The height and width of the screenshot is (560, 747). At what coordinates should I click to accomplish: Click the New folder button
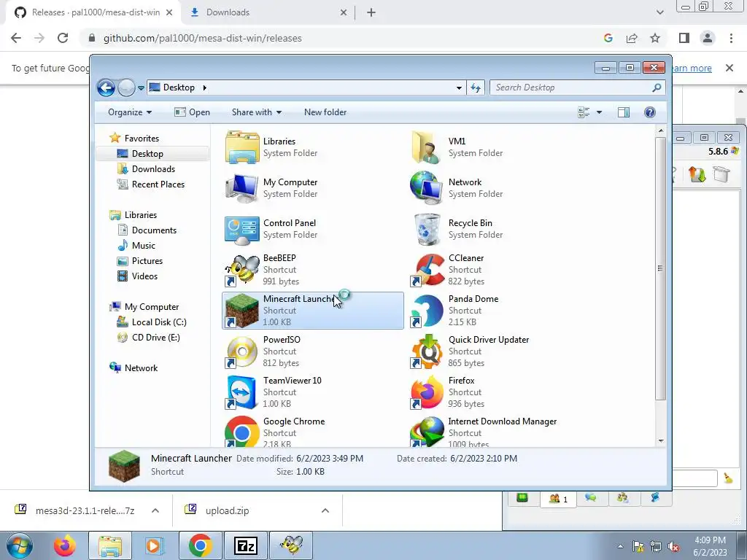tap(325, 112)
